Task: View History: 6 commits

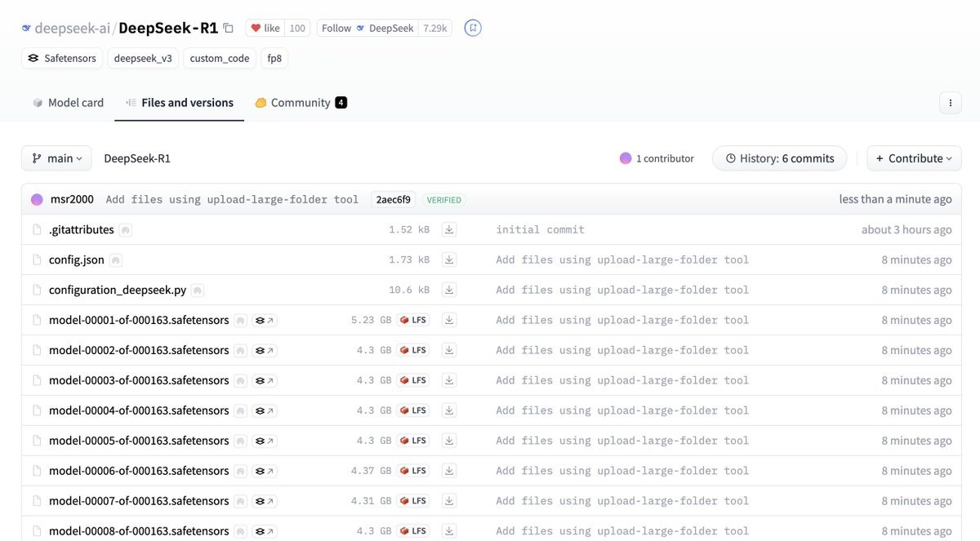Action: (779, 158)
